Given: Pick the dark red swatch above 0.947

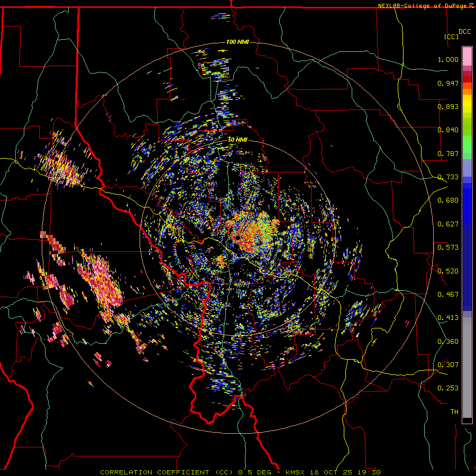Looking at the screenshot, I should click(x=467, y=79).
